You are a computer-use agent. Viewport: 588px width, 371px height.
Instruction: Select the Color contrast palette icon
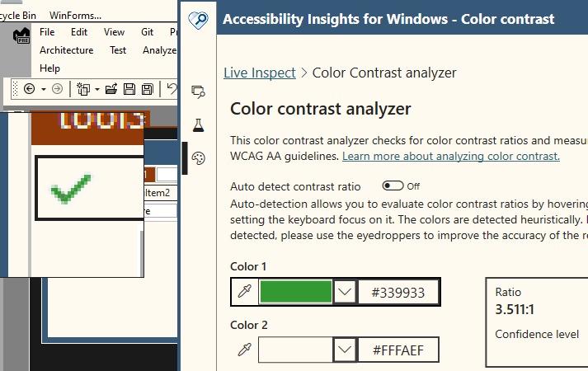[198, 158]
